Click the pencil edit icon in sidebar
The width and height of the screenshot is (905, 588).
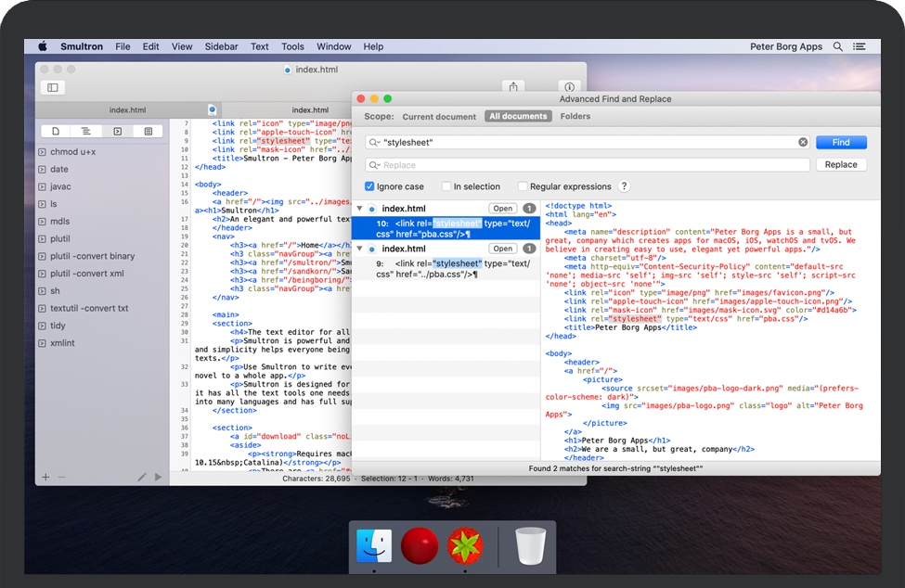tap(142, 477)
